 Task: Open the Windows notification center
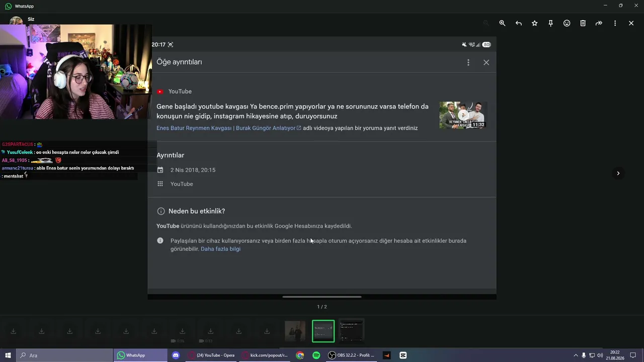(x=633, y=355)
